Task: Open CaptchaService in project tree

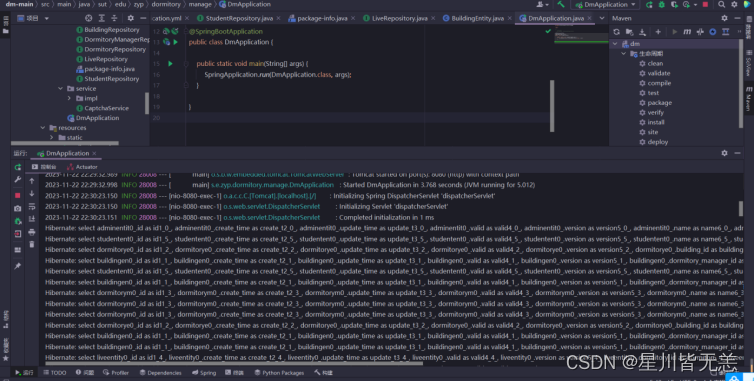Action: (x=102, y=108)
